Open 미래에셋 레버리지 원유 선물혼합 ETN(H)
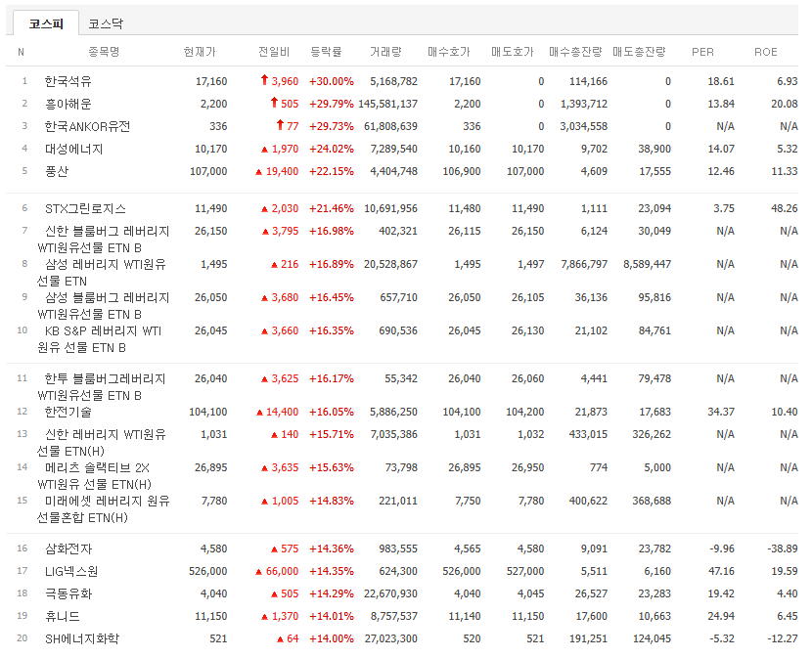 point(103,509)
